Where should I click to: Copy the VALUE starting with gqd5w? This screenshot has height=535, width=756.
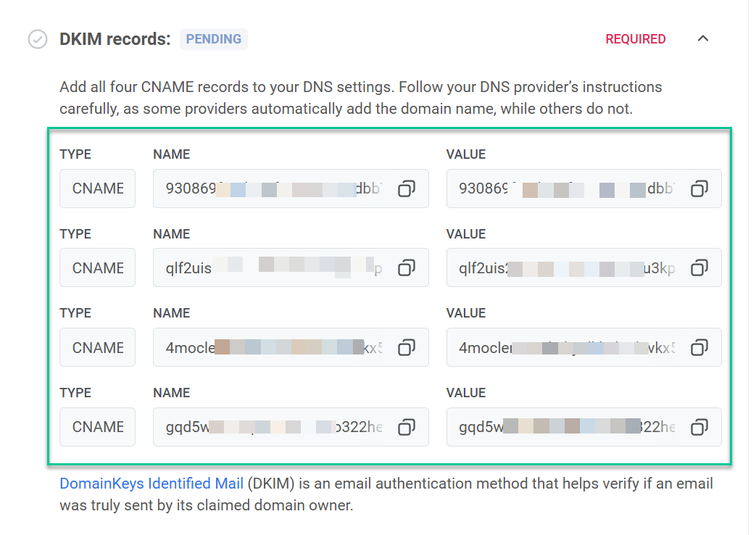699,427
